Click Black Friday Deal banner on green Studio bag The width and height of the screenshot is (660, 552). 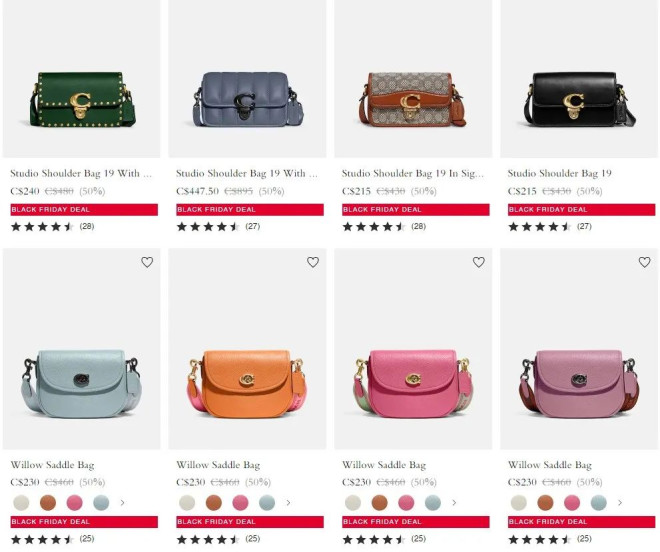click(84, 210)
